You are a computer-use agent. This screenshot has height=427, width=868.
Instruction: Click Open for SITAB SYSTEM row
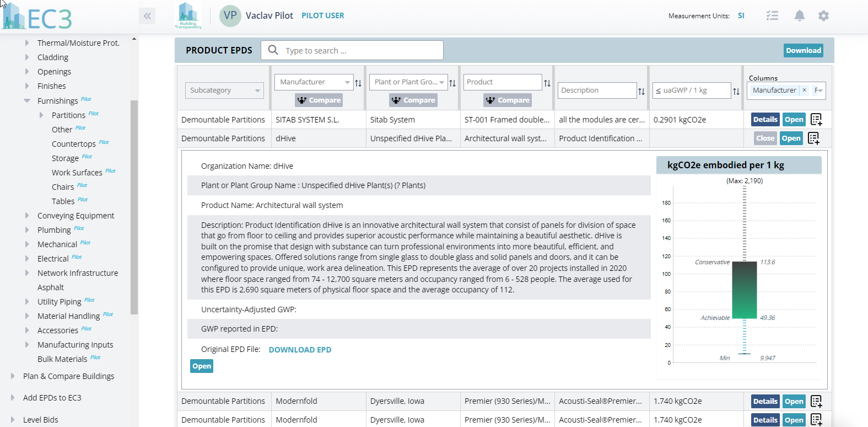pyautogui.click(x=794, y=119)
